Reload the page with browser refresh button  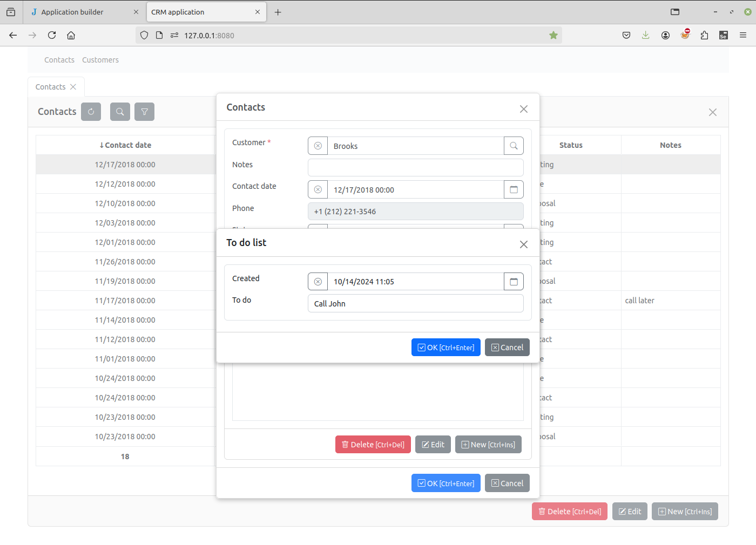click(x=52, y=35)
